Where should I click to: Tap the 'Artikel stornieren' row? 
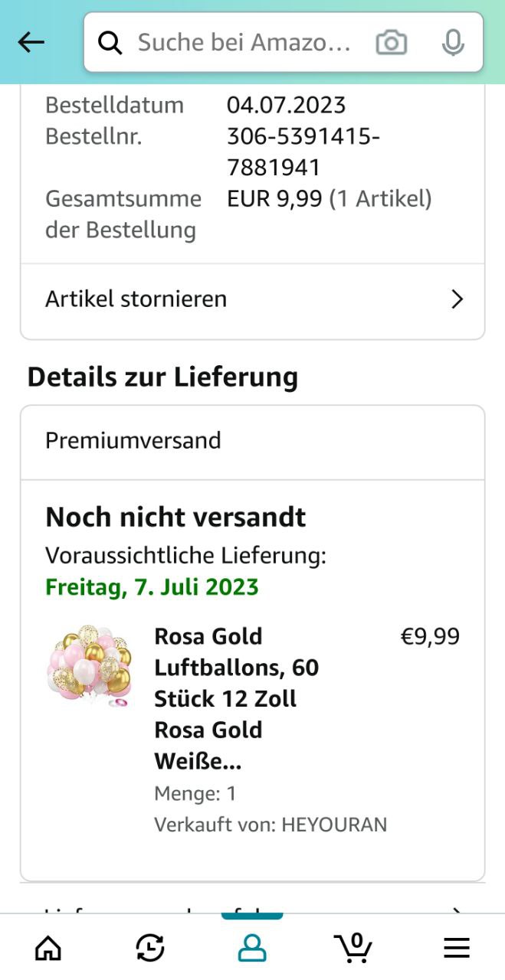230,299
